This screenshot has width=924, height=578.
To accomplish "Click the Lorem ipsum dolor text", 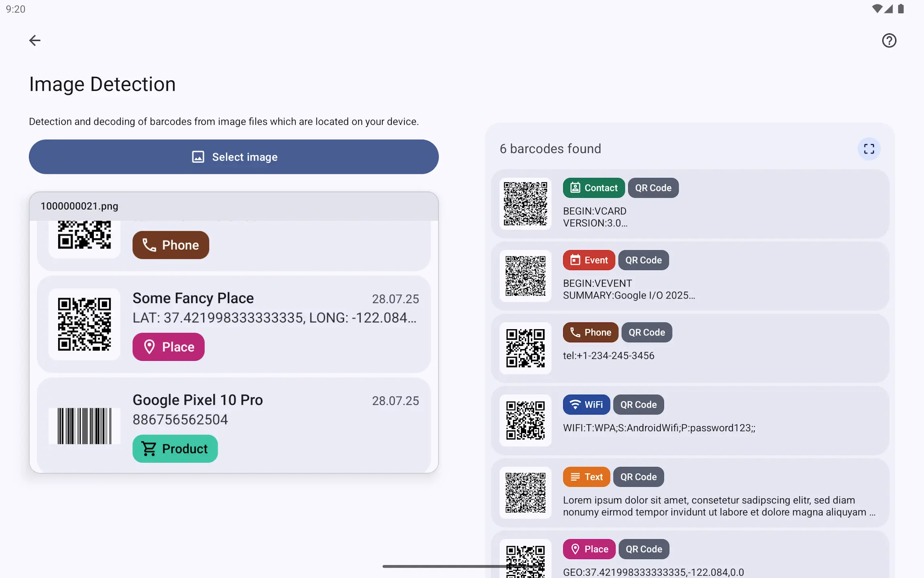I will point(719,506).
